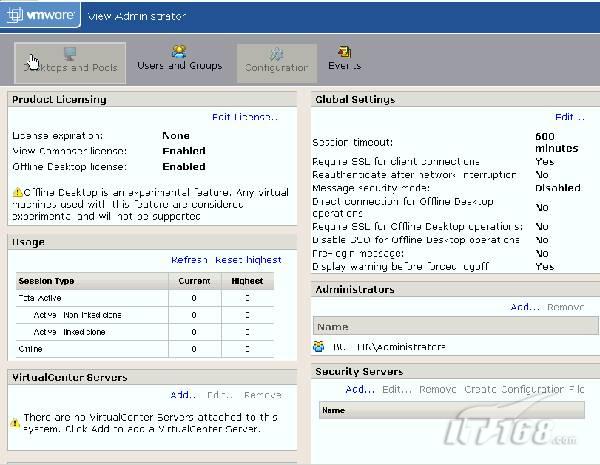Click the Session Type column header

tap(92, 281)
